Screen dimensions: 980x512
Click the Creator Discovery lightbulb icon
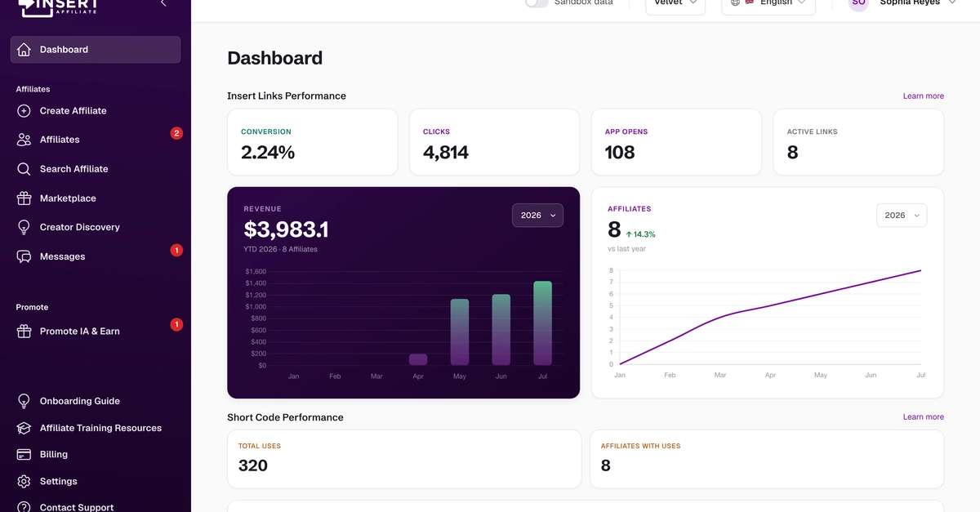24,227
